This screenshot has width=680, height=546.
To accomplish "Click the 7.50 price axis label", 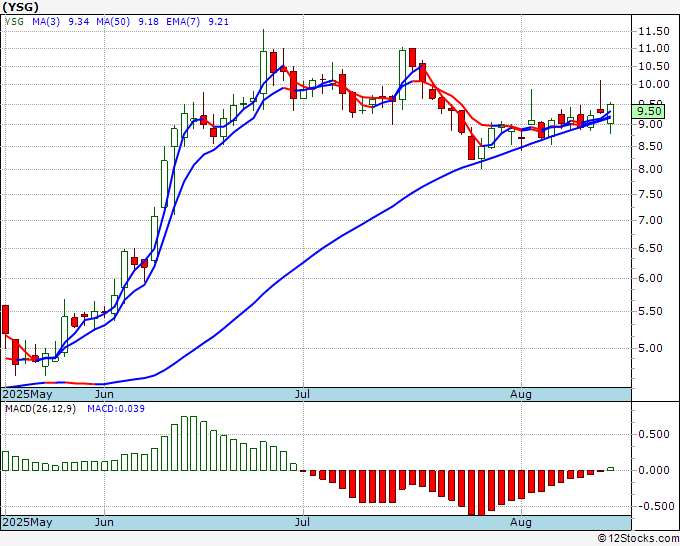I will point(651,194).
